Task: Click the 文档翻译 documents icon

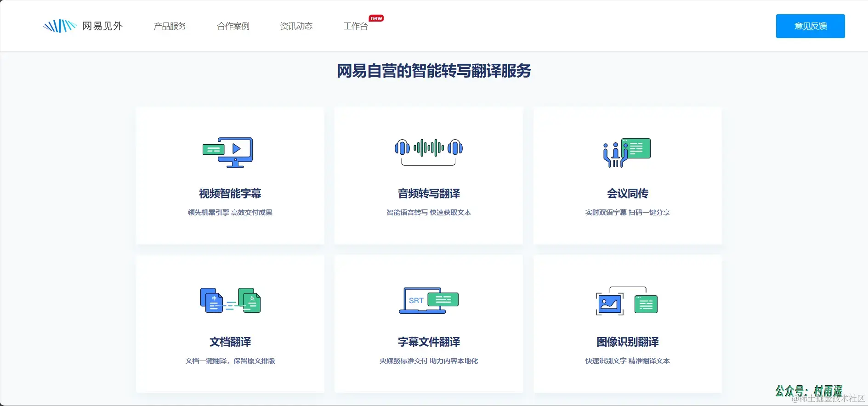Action: 230,300
